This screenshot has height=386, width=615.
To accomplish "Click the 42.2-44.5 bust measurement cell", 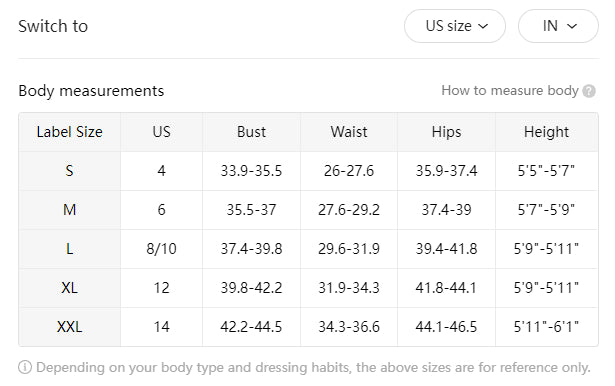I will point(251,326).
